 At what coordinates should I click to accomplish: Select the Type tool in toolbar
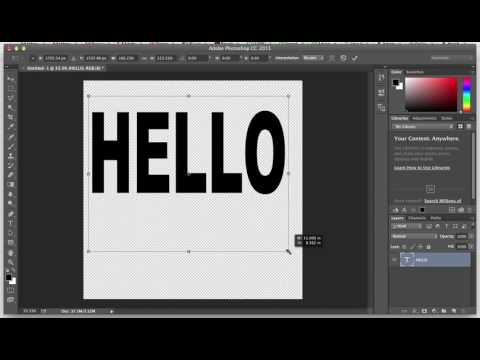click(x=11, y=223)
